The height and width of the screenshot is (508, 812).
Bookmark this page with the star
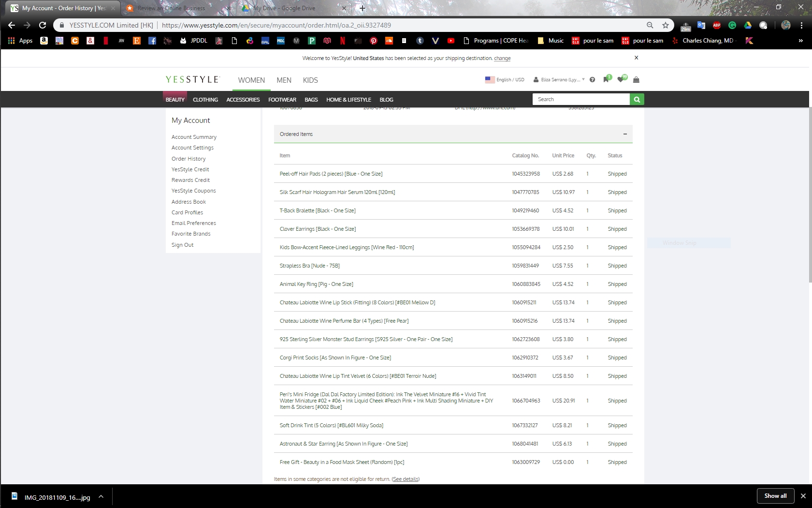pyautogui.click(x=666, y=25)
